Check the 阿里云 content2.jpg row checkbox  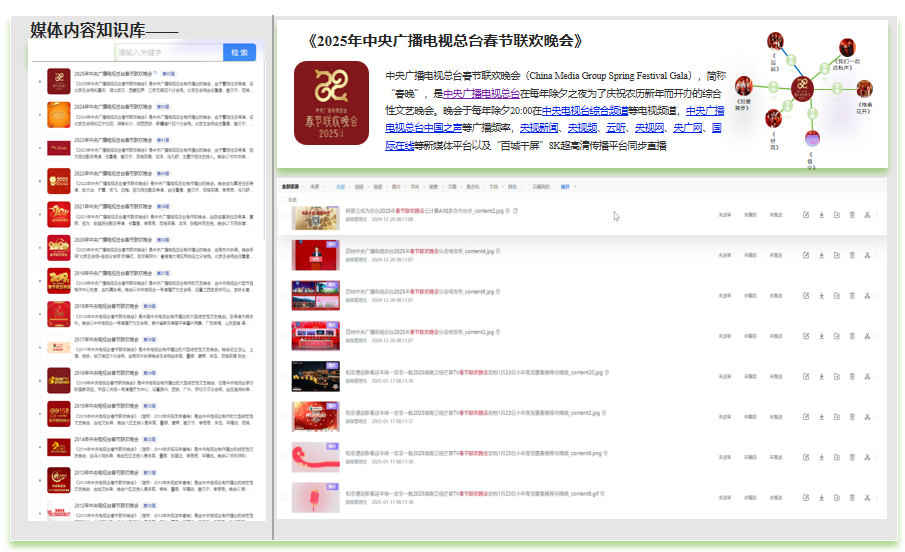pyautogui.click(x=283, y=215)
